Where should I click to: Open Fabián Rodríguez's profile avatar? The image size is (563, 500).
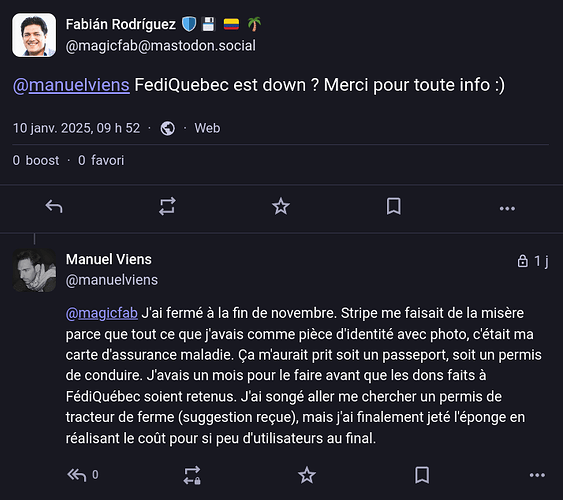click(34, 35)
